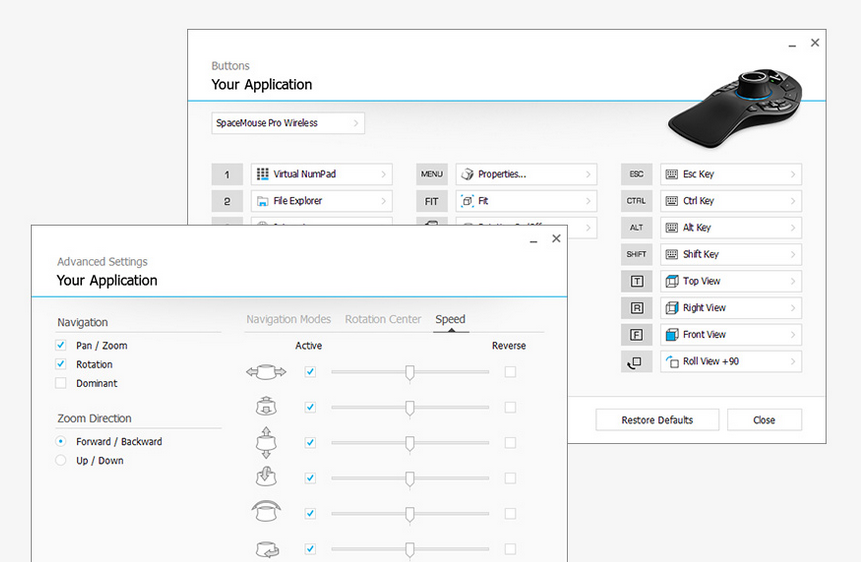Image resolution: width=861 pixels, height=562 pixels.
Task: Switch to the Navigation Modes tab
Action: (x=288, y=320)
